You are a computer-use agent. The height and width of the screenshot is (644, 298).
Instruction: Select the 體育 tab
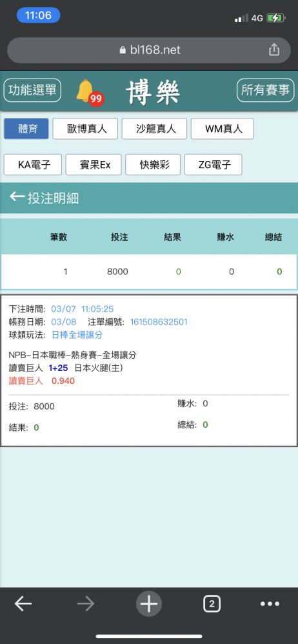26,129
